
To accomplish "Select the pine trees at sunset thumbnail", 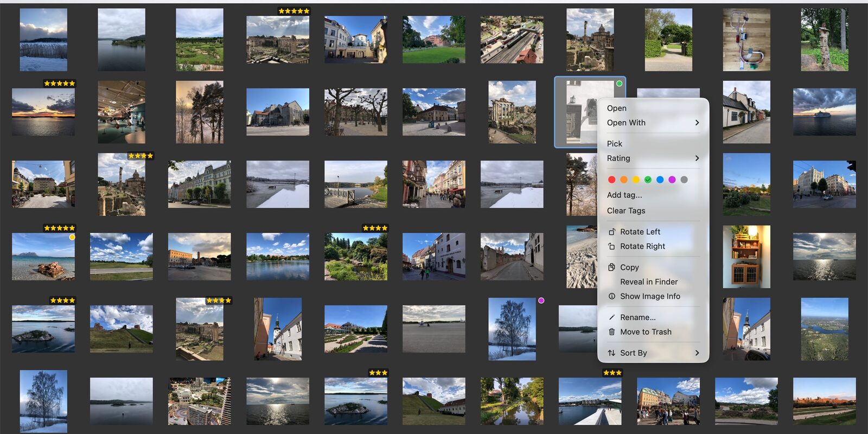I will [200, 112].
